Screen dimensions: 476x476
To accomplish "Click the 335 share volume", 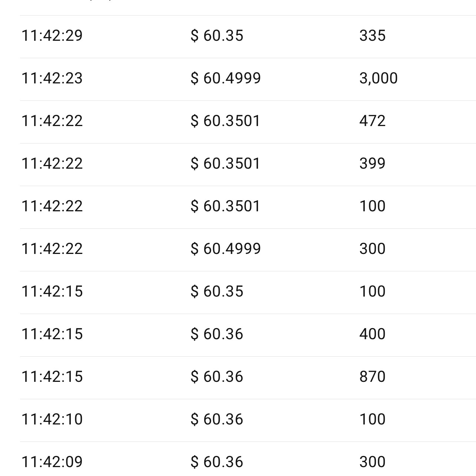I will click(372, 36).
